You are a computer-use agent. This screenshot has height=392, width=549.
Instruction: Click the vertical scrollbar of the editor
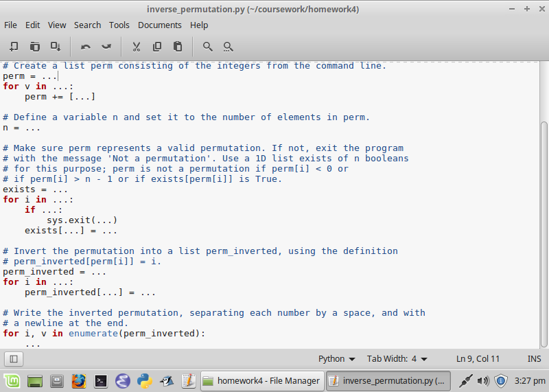pyautogui.click(x=544, y=233)
